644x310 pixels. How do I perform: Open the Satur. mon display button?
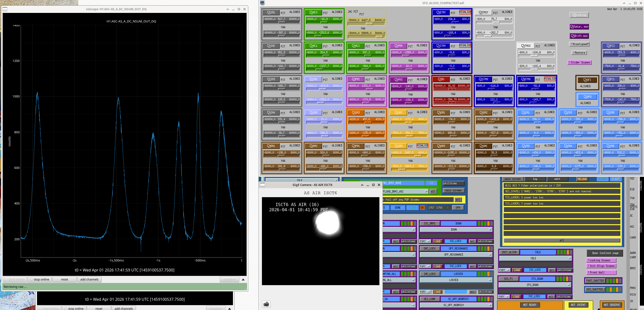(579, 27)
